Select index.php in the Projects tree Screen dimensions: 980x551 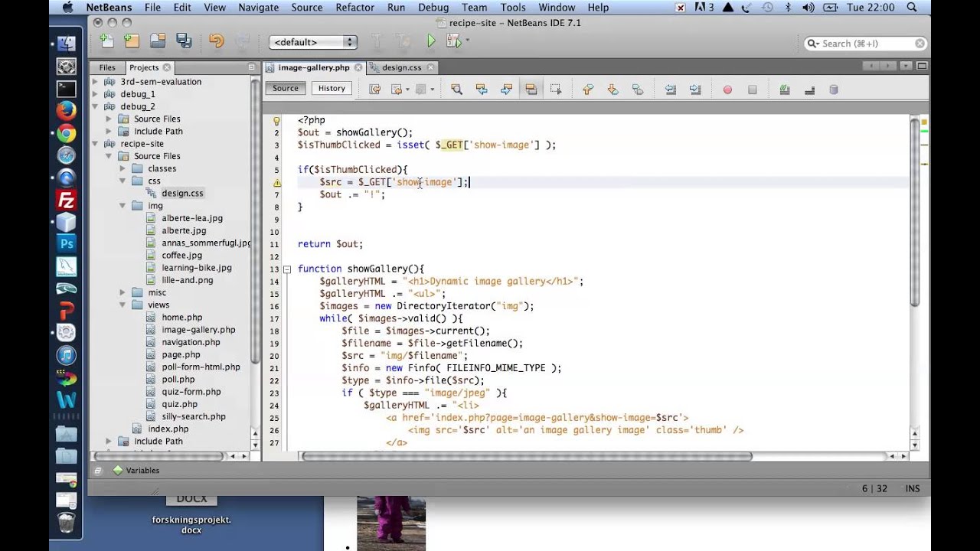point(168,429)
